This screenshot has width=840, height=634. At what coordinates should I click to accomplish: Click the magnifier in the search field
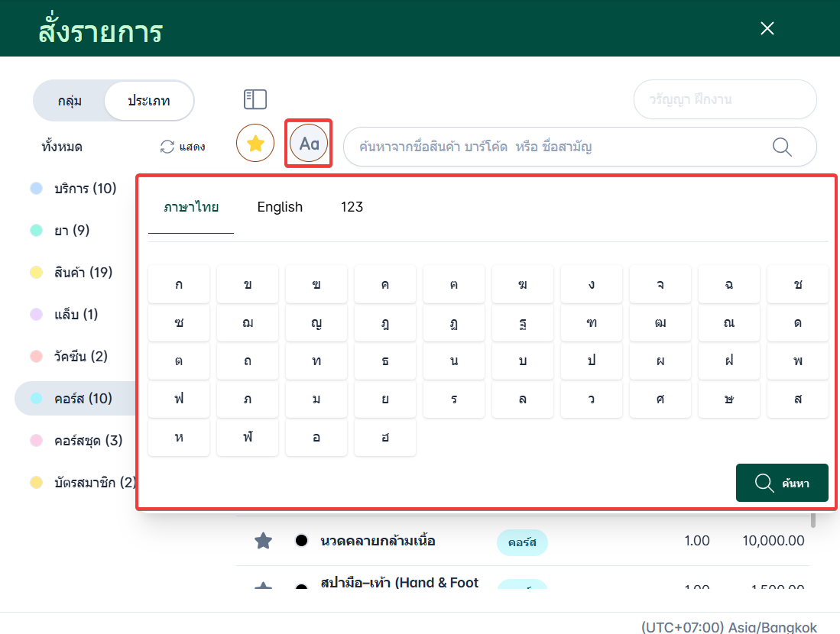tap(782, 146)
